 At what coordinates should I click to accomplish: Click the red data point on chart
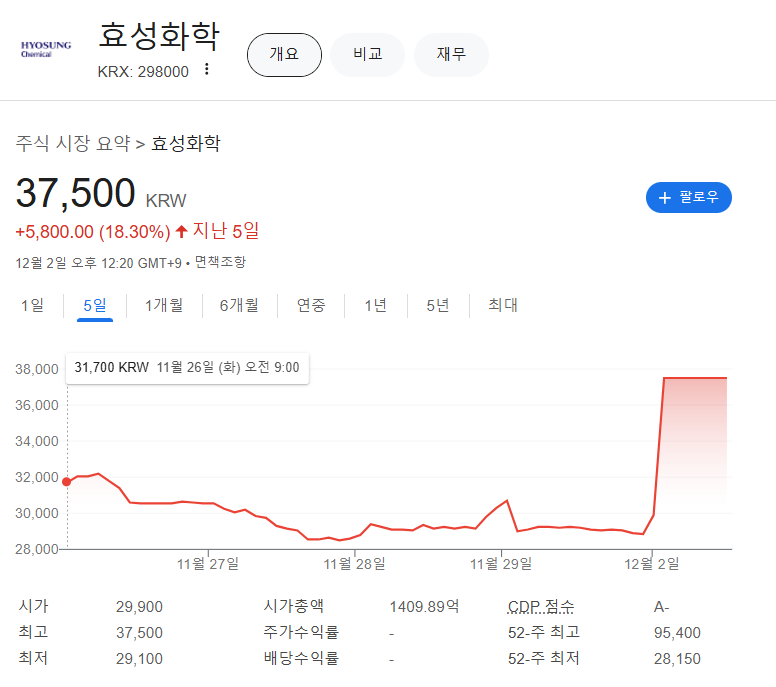pyautogui.click(x=67, y=482)
